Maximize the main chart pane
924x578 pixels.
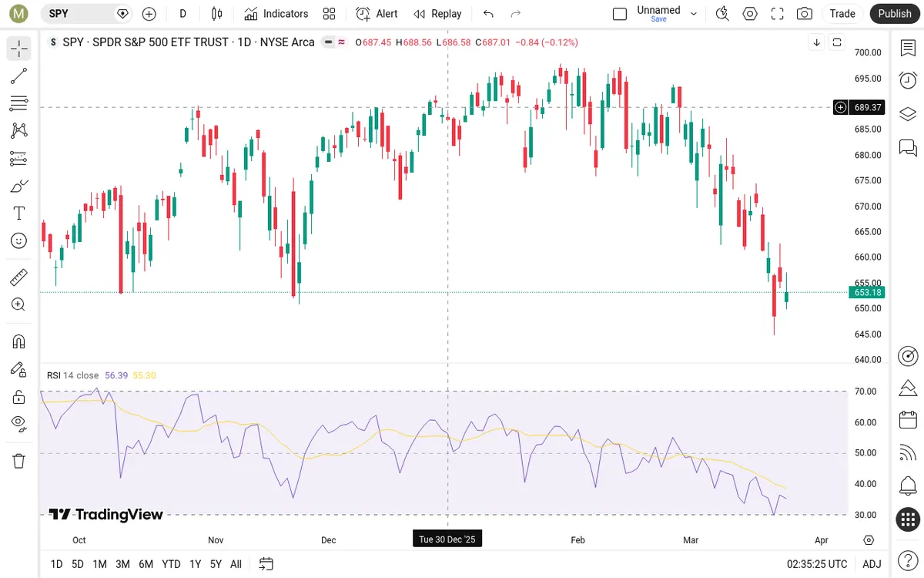click(837, 42)
